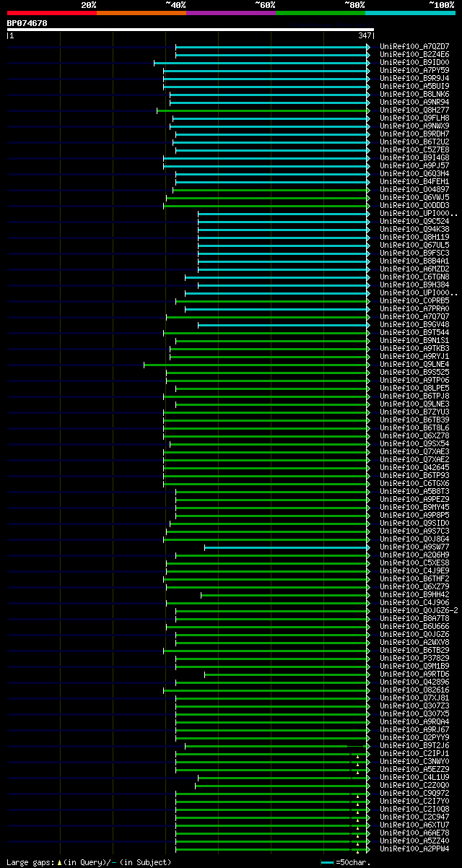Select the UniRef100_B9RDH7 label

(414, 134)
